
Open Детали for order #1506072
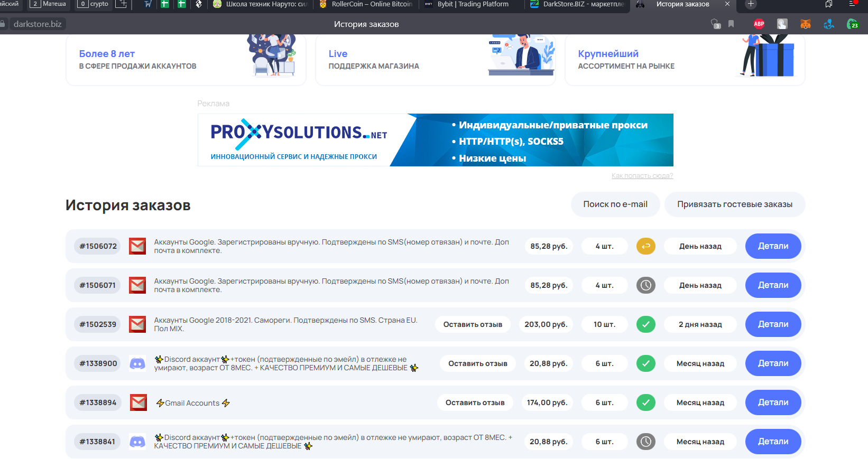pyautogui.click(x=773, y=246)
